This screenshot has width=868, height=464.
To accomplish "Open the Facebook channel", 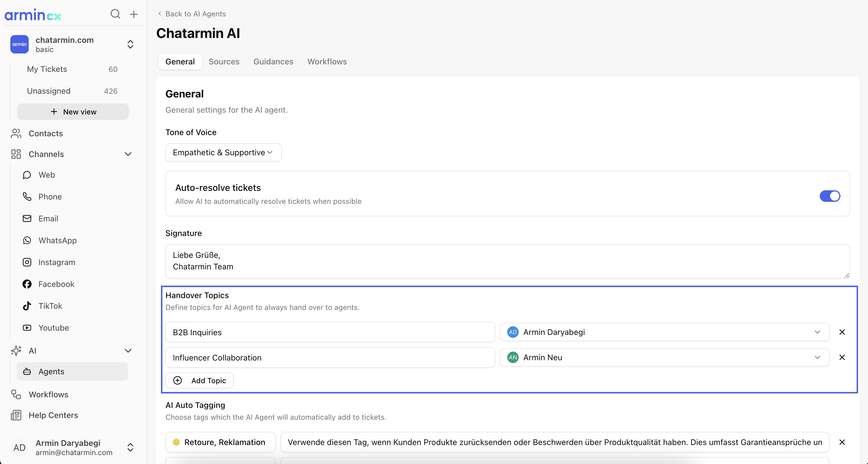I will (x=56, y=284).
